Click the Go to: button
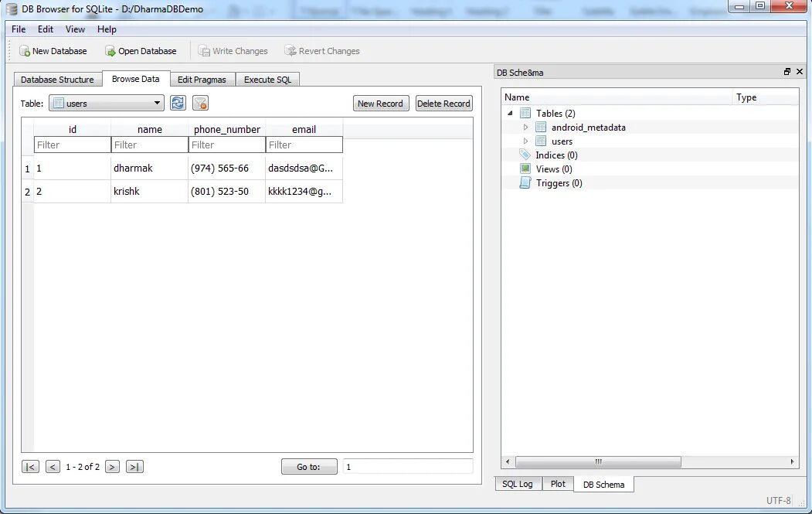The height and width of the screenshot is (514, 812). [309, 467]
